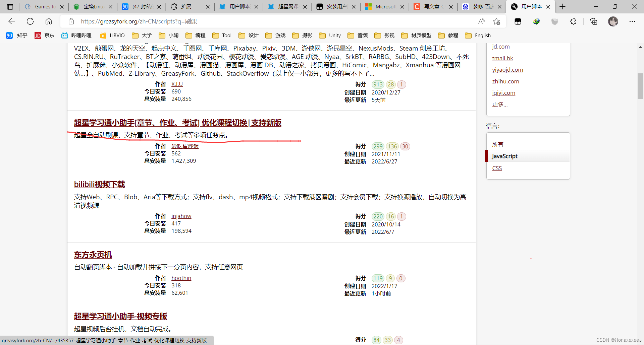Image resolution: width=644 pixels, height=345 pixels.
Task: Filter scripts by iqiyi.com site
Action: (503, 93)
